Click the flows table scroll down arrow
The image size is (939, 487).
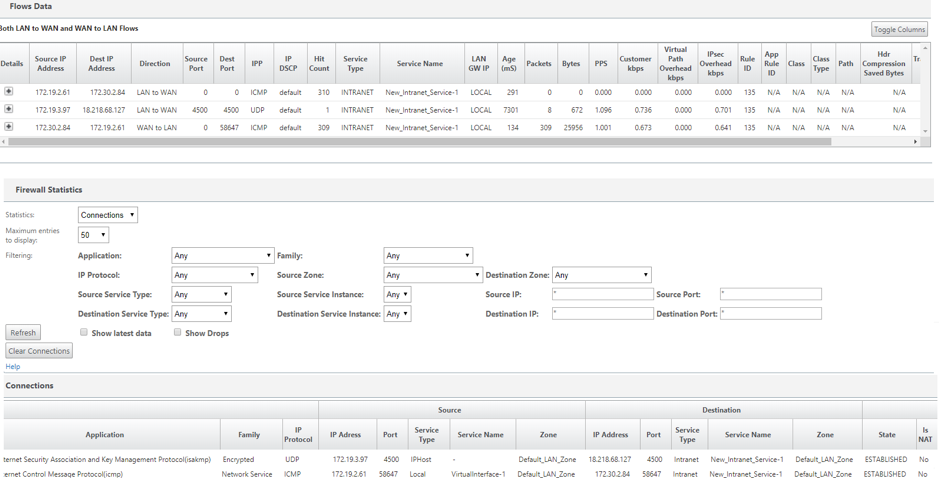(x=926, y=131)
